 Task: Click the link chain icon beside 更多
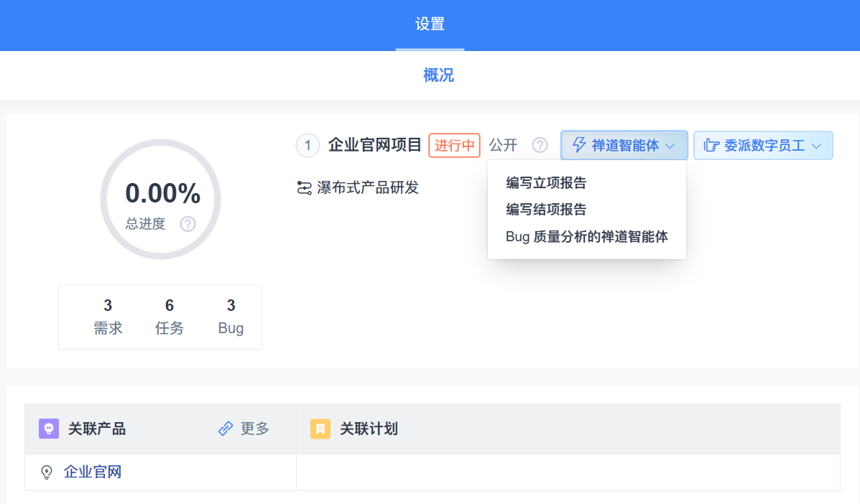coord(226,429)
